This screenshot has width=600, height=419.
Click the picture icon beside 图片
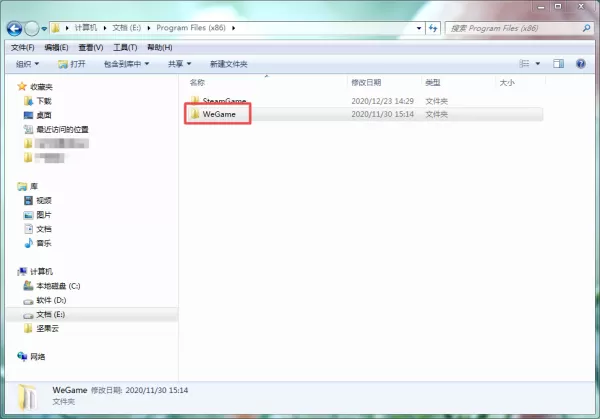(28, 215)
